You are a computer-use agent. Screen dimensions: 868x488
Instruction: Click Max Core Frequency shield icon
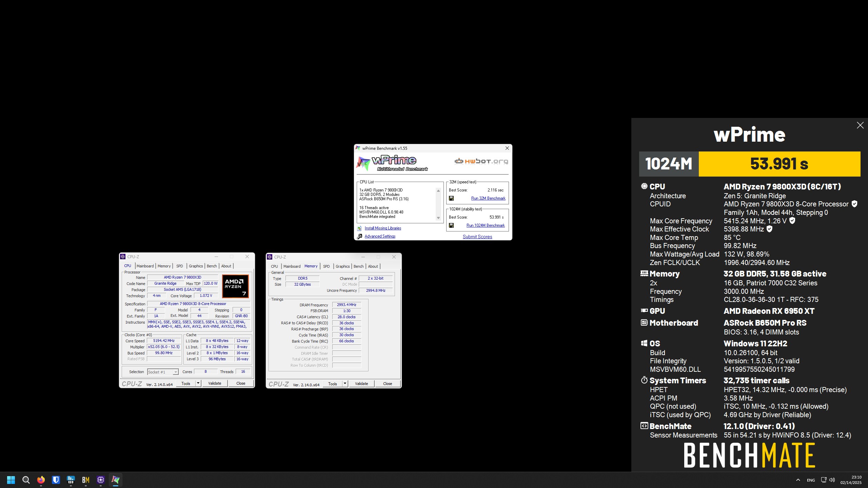click(792, 221)
